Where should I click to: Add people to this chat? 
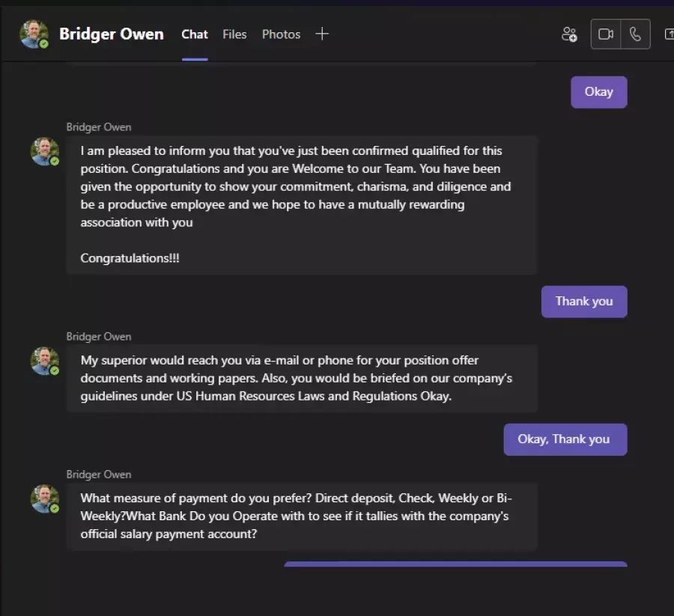[x=569, y=34]
